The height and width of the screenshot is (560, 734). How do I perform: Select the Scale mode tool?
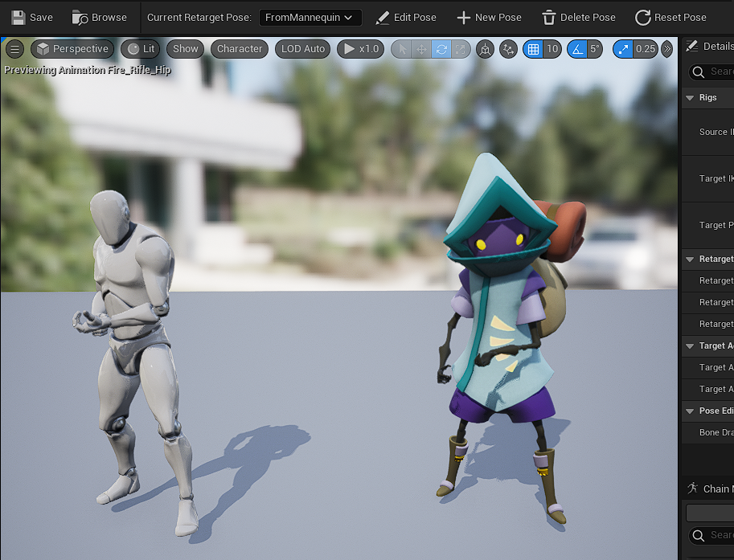(x=461, y=49)
